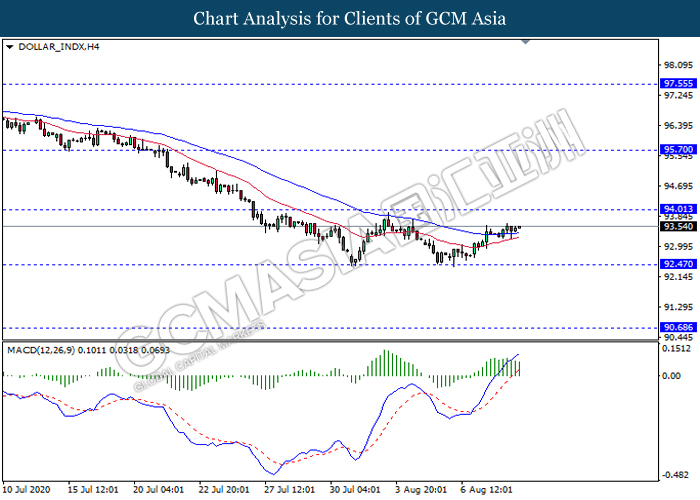
Task: Select the 92.470 support level label
Action: pyautogui.click(x=678, y=264)
